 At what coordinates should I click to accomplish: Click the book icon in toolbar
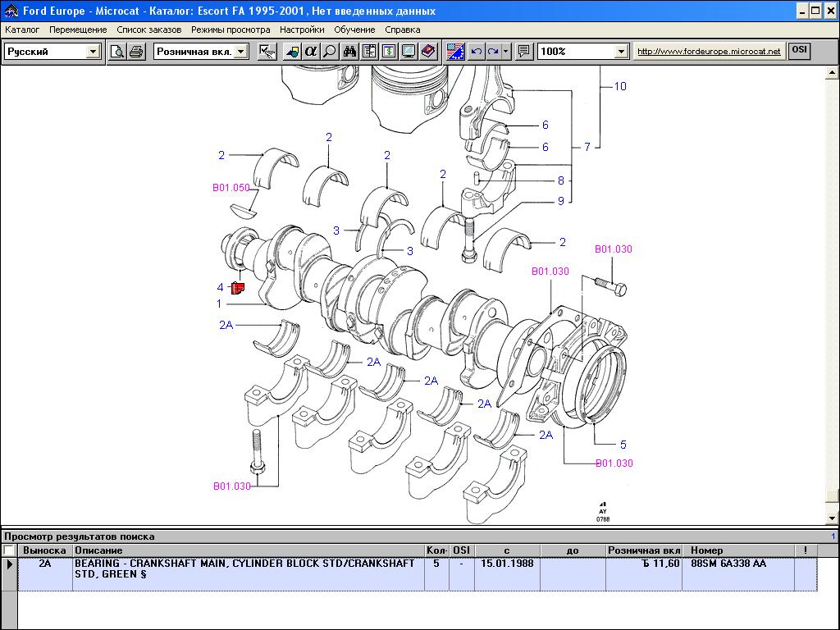point(428,52)
